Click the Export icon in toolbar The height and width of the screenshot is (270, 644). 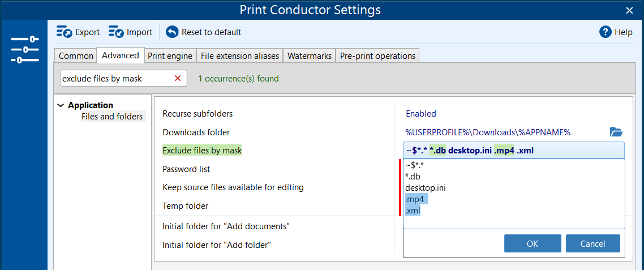tap(64, 32)
